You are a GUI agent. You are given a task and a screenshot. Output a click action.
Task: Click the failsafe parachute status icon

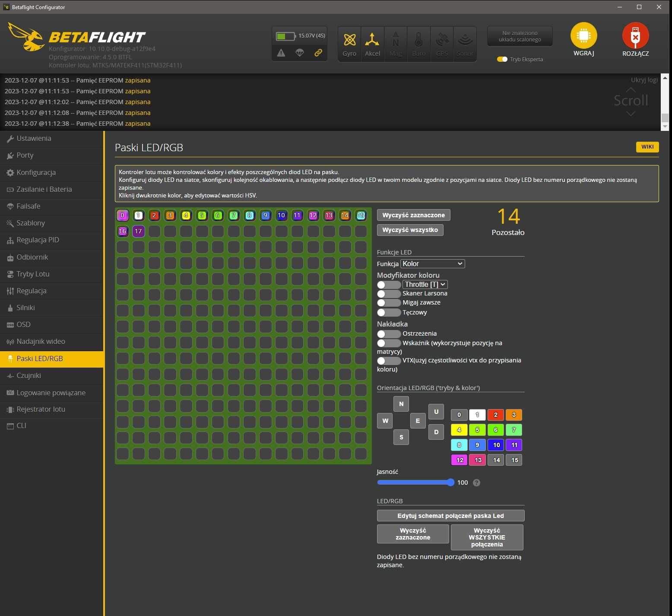[300, 53]
